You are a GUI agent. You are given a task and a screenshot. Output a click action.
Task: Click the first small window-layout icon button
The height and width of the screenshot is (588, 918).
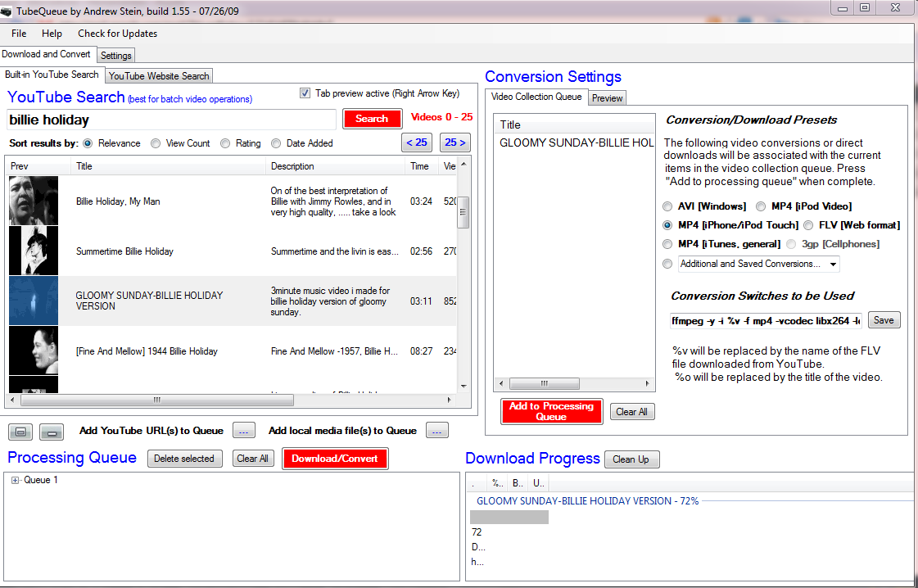(x=21, y=432)
